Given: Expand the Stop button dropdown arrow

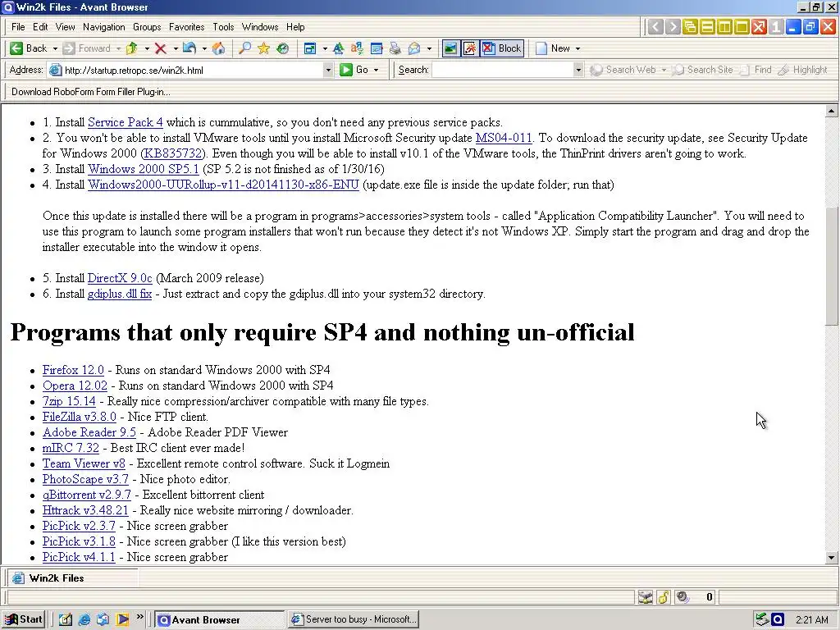Looking at the screenshot, I should [x=176, y=48].
